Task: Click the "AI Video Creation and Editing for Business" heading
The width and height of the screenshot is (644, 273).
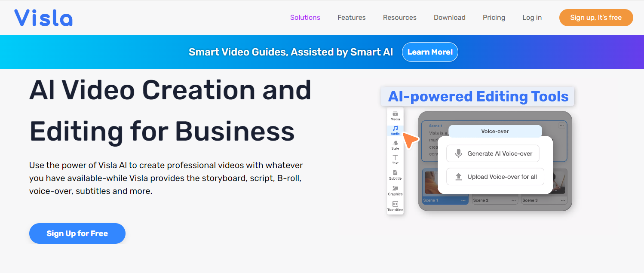Action: (x=170, y=110)
